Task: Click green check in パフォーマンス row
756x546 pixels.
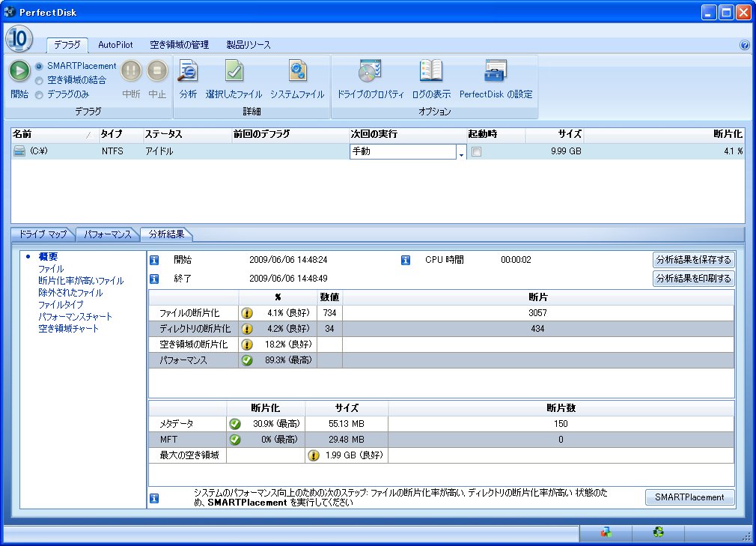Action: pyautogui.click(x=247, y=360)
